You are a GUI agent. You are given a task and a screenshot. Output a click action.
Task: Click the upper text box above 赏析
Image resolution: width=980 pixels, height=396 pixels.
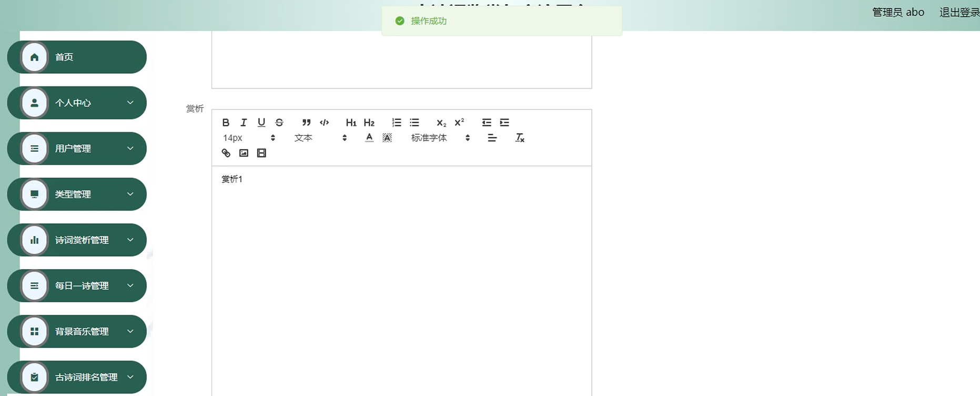tap(402, 60)
